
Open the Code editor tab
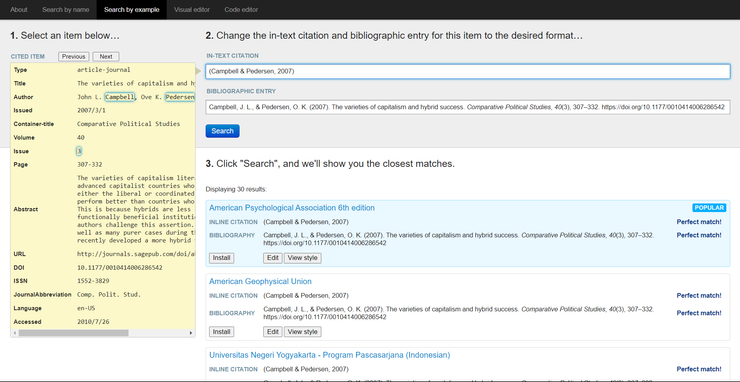[241, 9]
